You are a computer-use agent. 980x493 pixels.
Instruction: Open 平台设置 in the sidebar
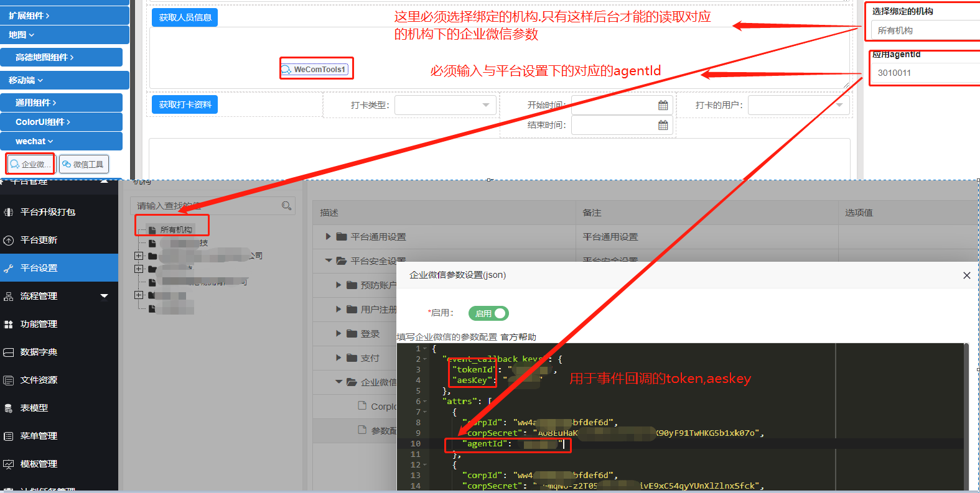pyautogui.click(x=39, y=268)
